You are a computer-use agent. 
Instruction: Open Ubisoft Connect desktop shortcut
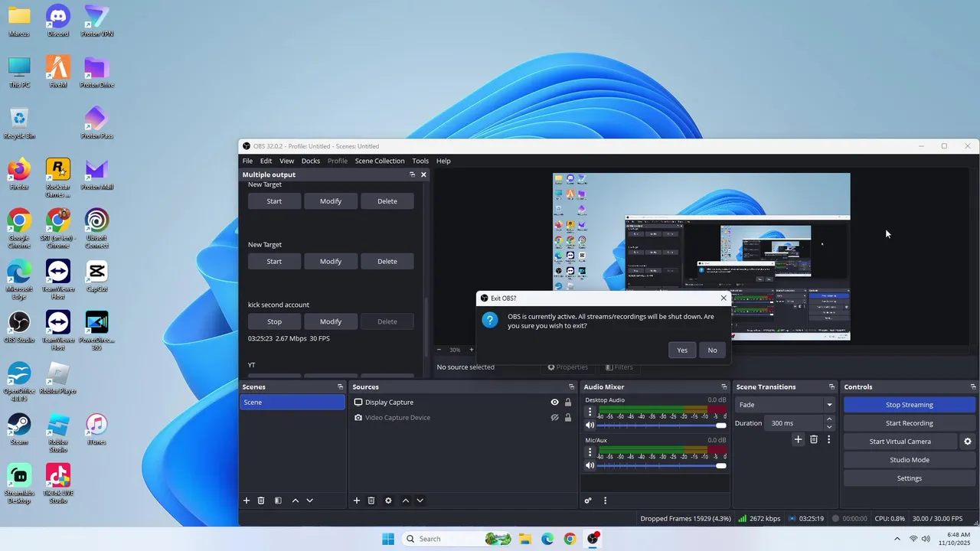point(96,228)
